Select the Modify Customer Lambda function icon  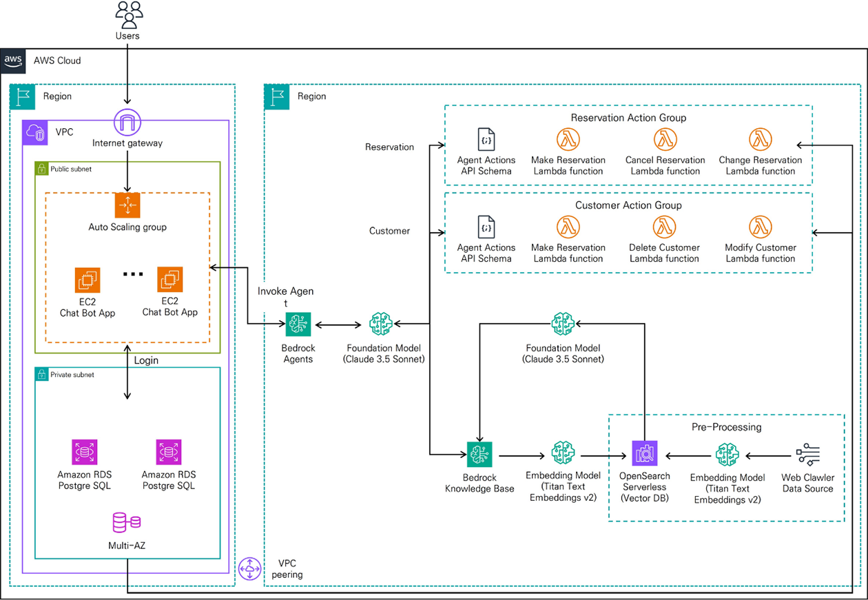[x=760, y=227]
